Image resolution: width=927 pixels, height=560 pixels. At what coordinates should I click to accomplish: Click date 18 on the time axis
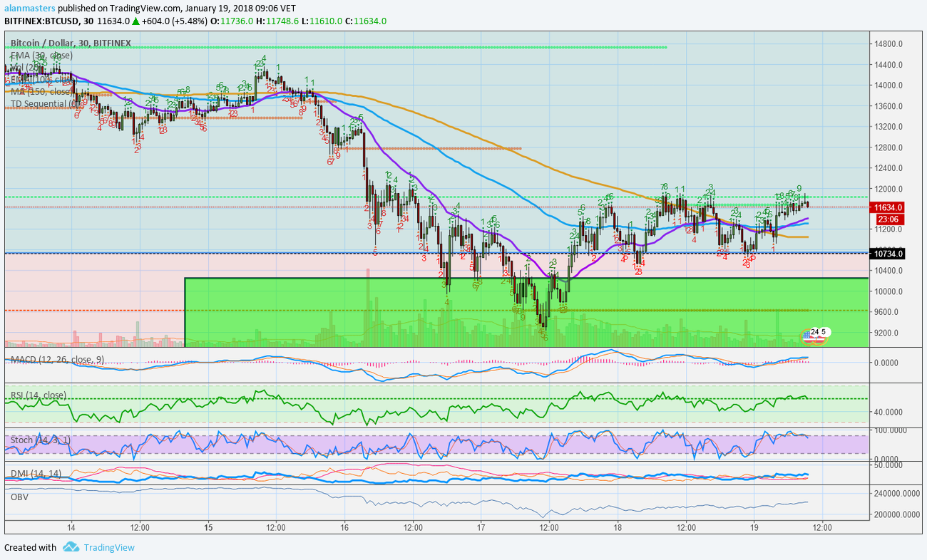(618, 527)
